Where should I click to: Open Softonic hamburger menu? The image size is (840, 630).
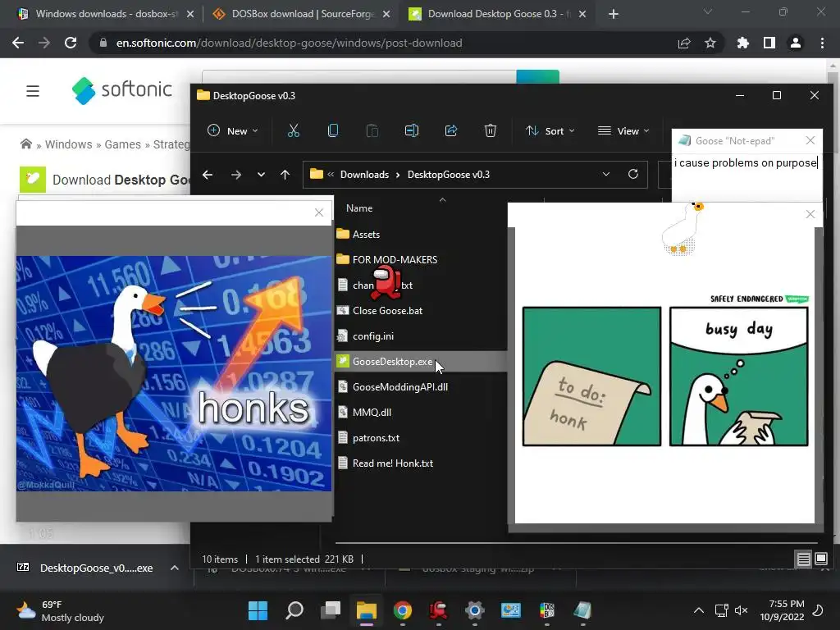[x=33, y=91]
